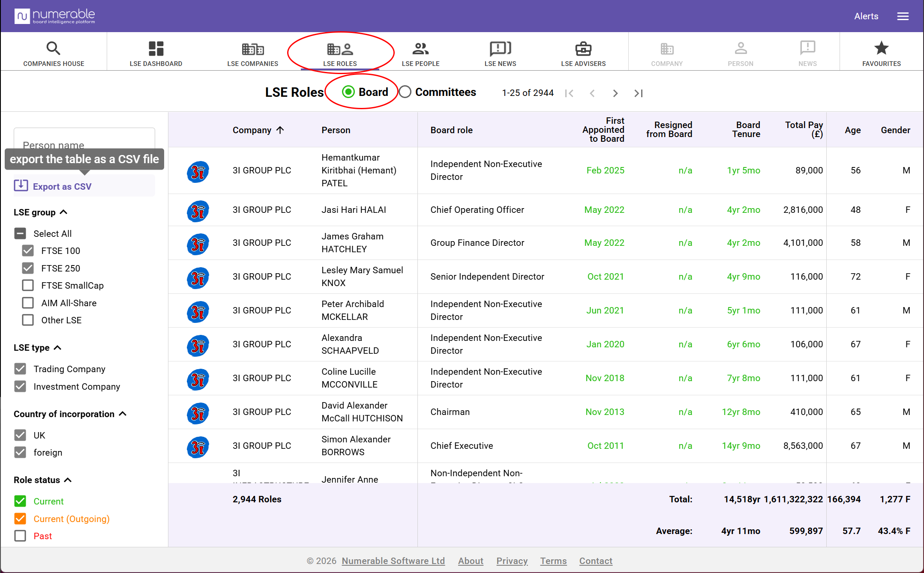Open the LSE News speech bubble icon

tap(500, 49)
